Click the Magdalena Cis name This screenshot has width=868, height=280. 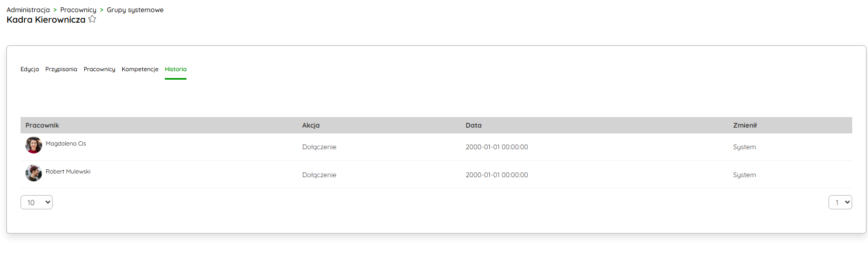(66, 143)
